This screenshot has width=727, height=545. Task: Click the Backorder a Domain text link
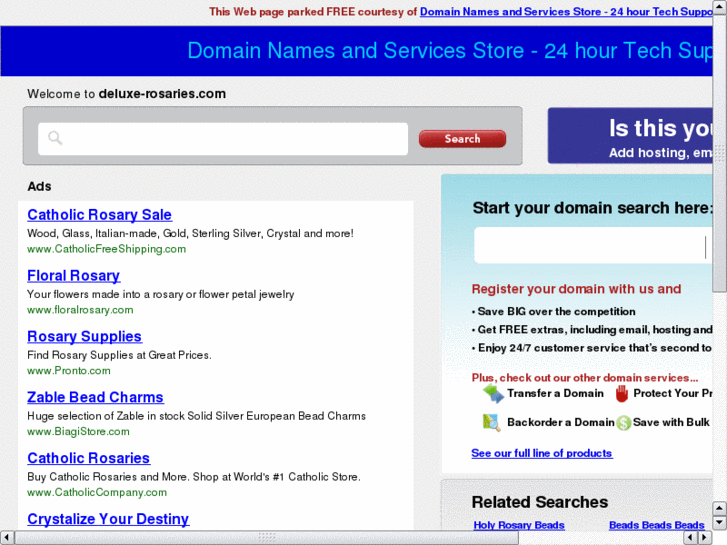561,422
